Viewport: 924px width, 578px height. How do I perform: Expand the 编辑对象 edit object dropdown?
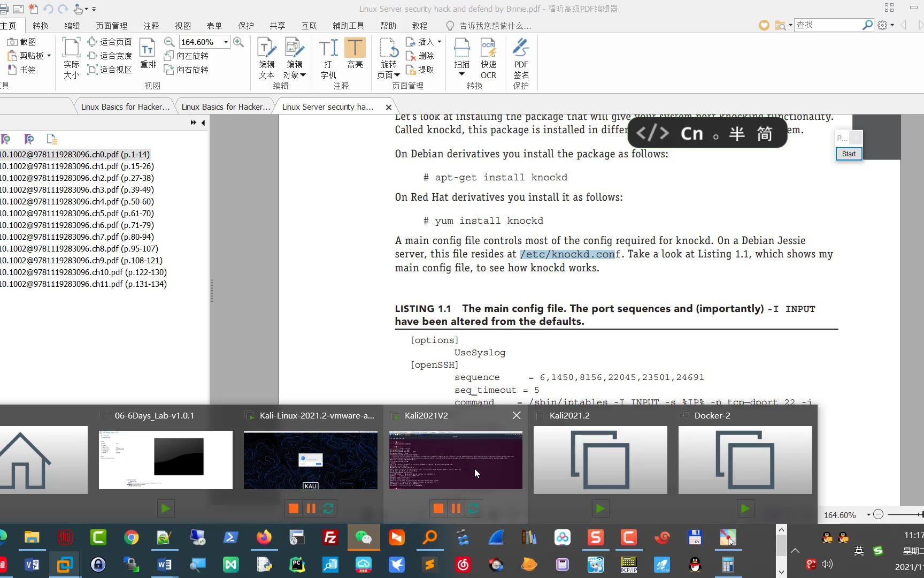pyautogui.click(x=303, y=75)
